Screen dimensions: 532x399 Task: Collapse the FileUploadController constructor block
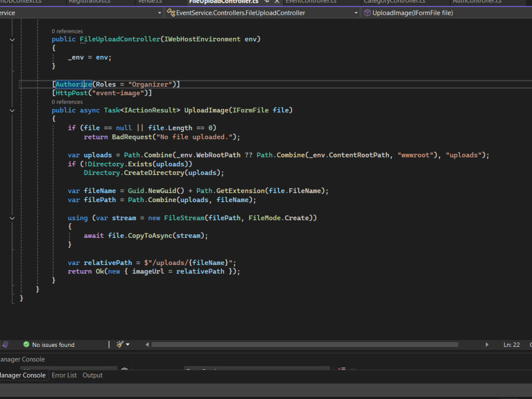pos(12,40)
